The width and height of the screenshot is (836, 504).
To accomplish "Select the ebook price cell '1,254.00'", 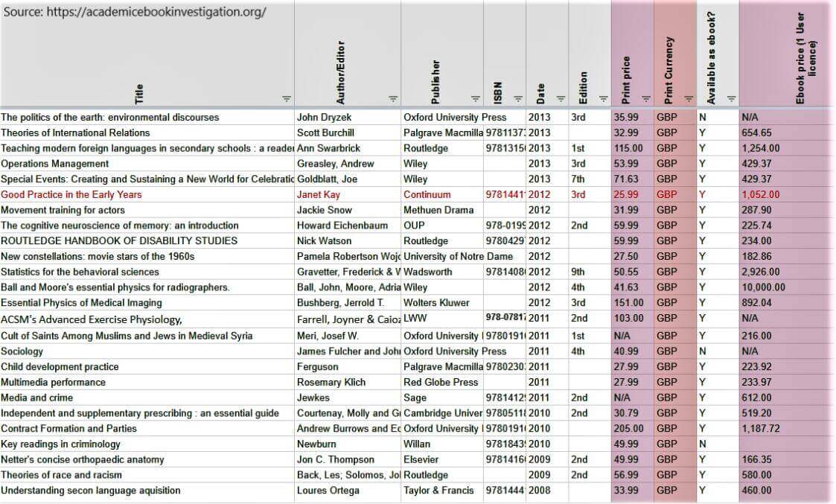I will pyautogui.click(x=786, y=148).
